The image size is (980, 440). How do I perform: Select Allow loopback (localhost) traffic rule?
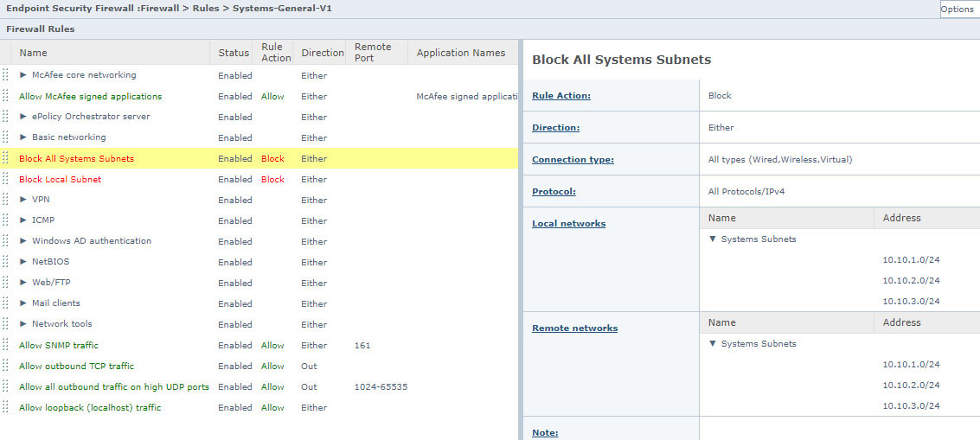click(x=90, y=407)
